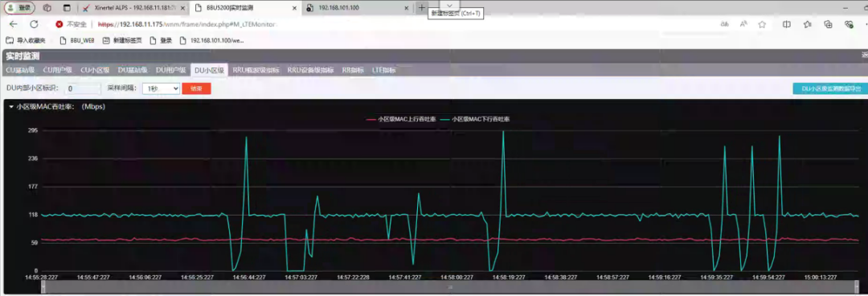The width and height of the screenshot is (868, 296).
Task: Click the back arrow in the browser
Action: pos(14,24)
